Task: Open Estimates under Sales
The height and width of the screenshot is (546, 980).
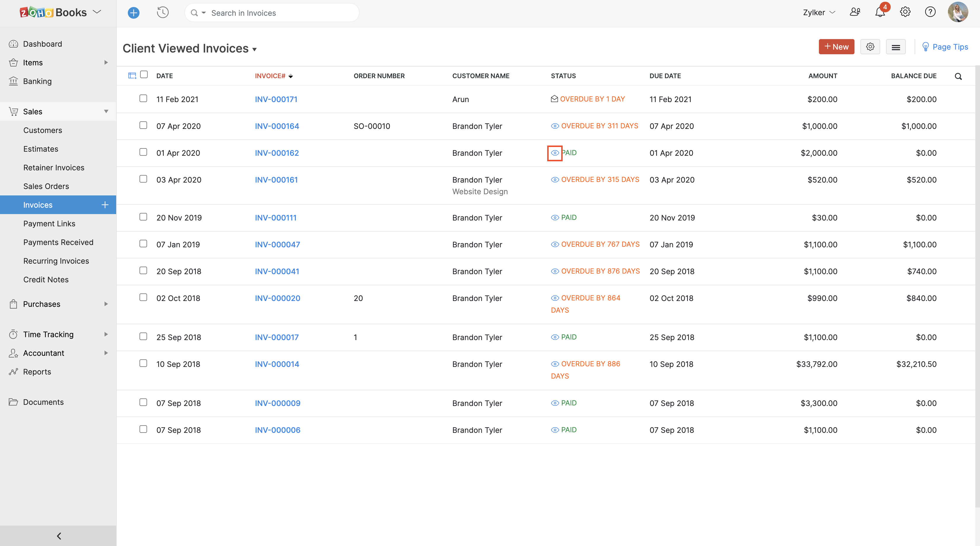Action: click(x=41, y=149)
